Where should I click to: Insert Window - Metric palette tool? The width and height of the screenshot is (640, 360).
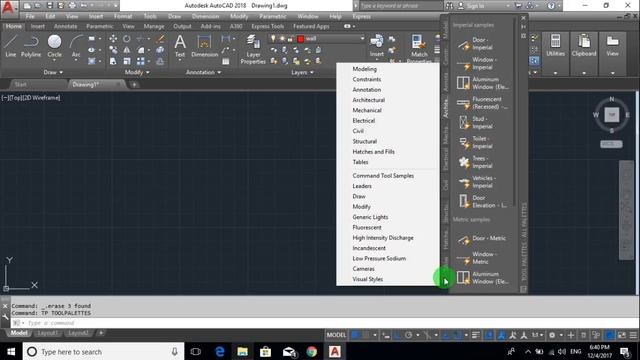482,258
